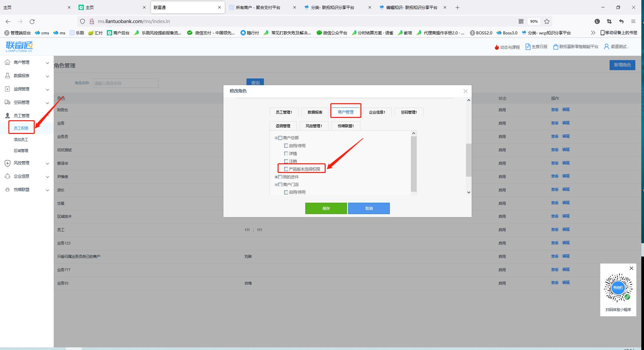This screenshot has height=350, width=644.
Task: Collapse the 商户总部 tree node
Action: [x=276, y=138]
